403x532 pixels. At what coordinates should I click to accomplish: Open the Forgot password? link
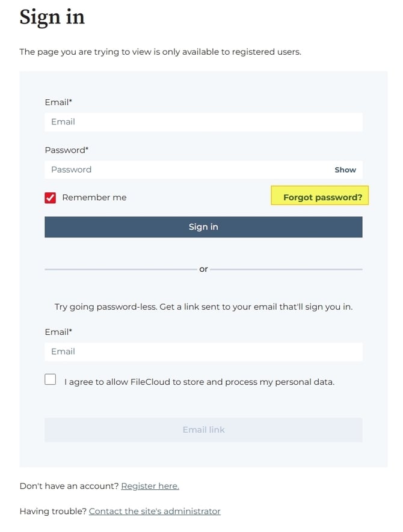[x=322, y=198]
